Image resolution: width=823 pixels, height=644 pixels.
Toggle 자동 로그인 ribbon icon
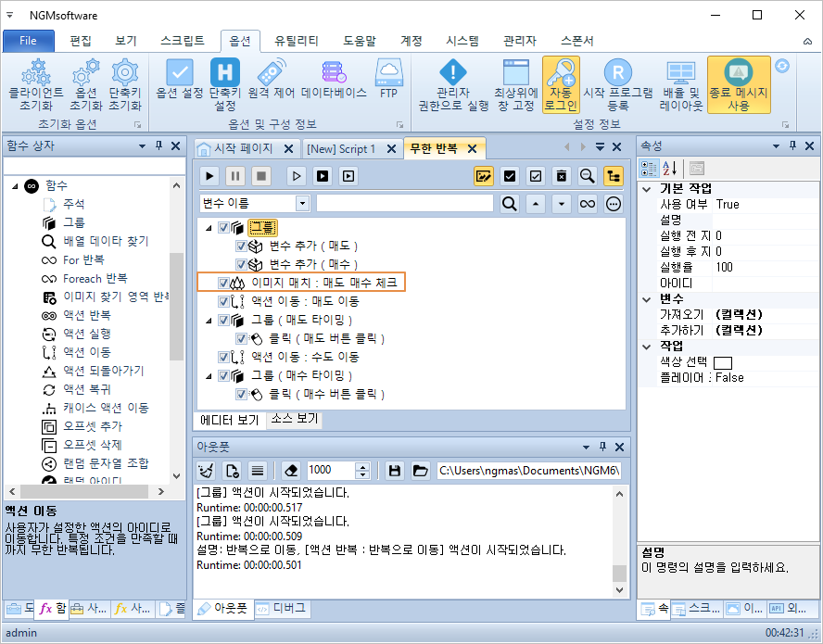(561, 85)
